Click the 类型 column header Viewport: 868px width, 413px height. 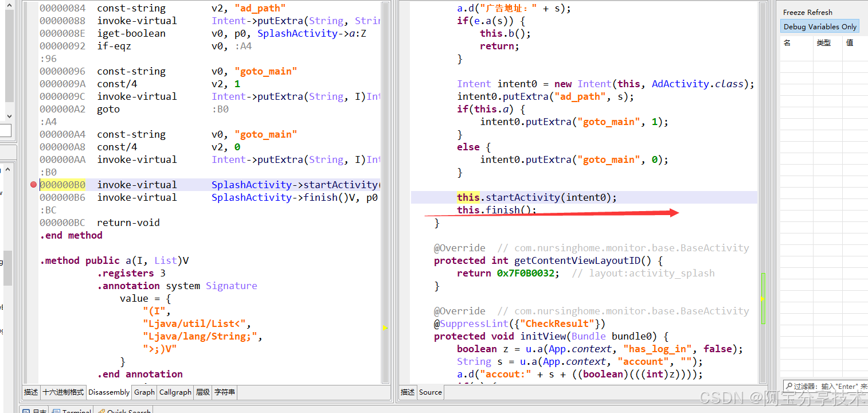click(x=823, y=42)
